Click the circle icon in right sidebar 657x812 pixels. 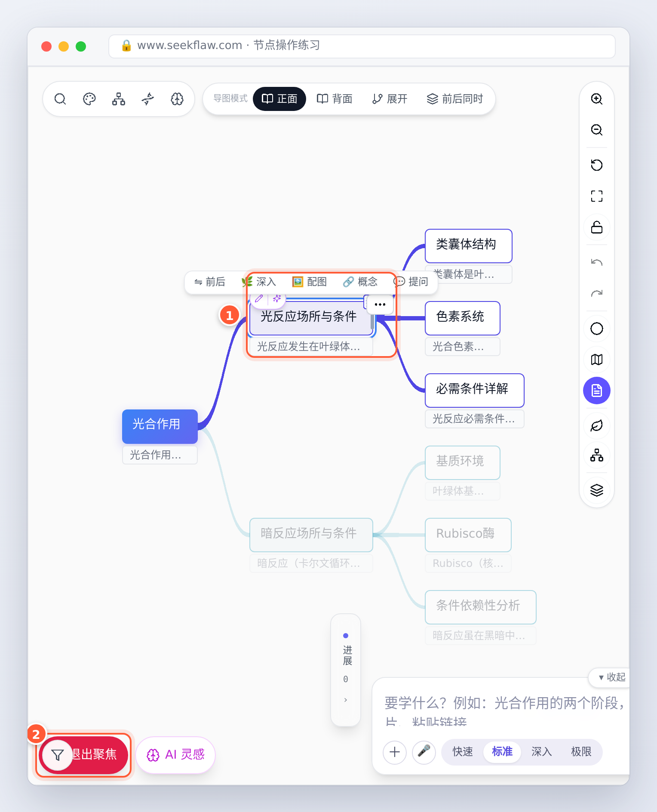[x=597, y=329]
